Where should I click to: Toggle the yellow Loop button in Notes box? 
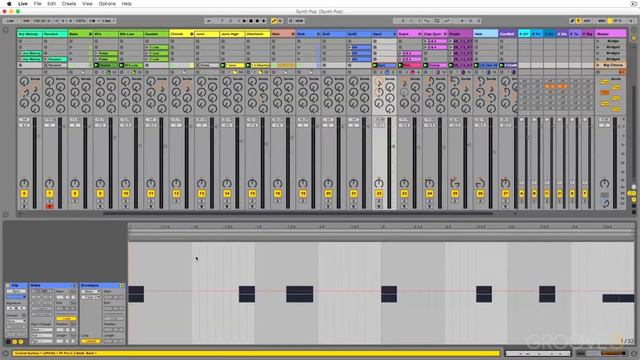click(x=66, y=318)
